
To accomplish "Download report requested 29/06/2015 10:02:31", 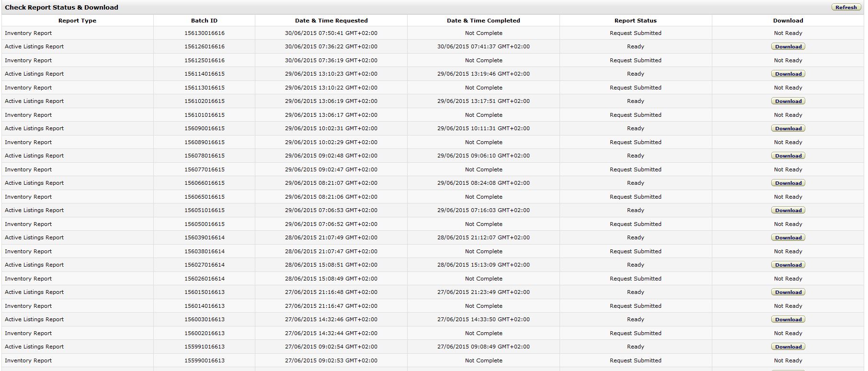I will click(788, 128).
